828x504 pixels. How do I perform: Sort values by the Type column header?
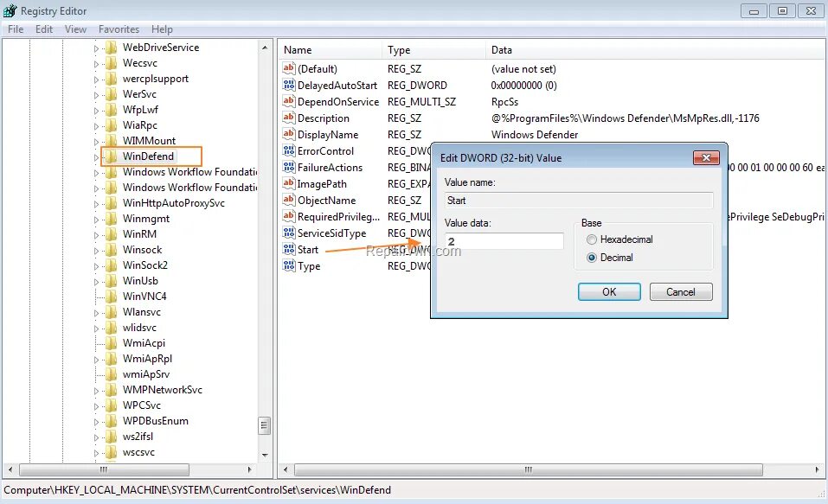[433, 50]
